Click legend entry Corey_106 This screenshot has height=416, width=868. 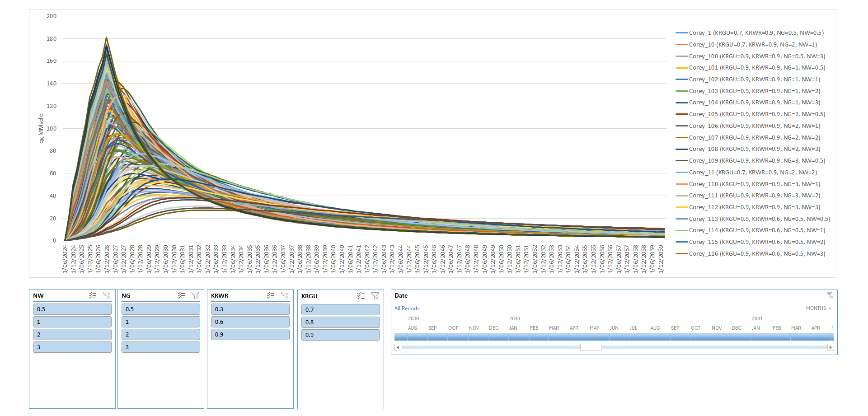[748, 126]
